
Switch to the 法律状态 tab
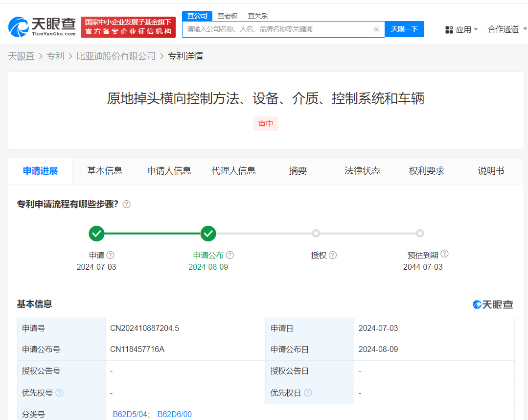pos(362,171)
